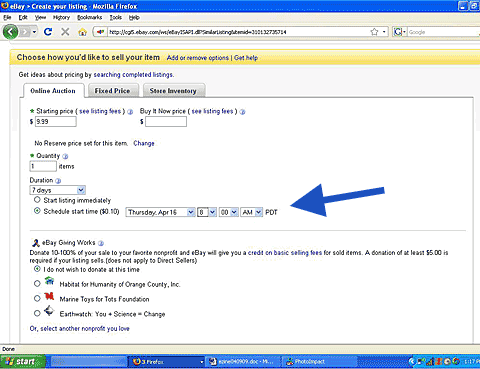The image size is (480, 369).
Task: Select Schedule start time radio button
Action: click(37, 211)
